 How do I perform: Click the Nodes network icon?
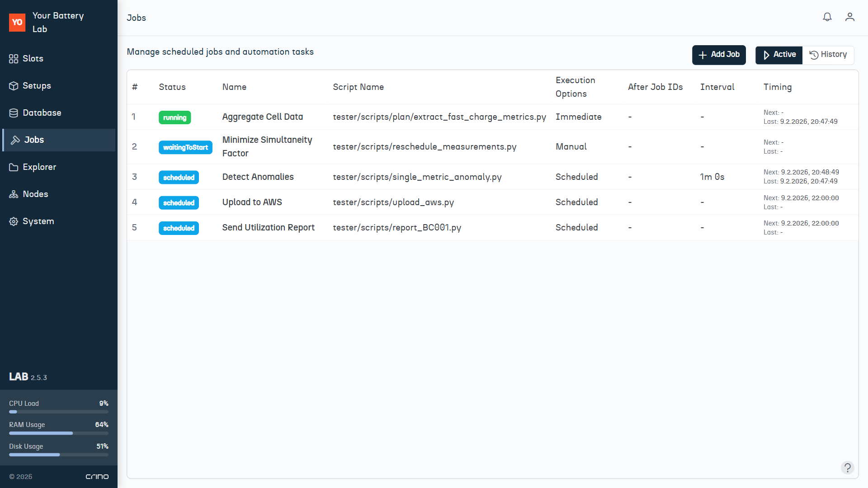pos(14,194)
